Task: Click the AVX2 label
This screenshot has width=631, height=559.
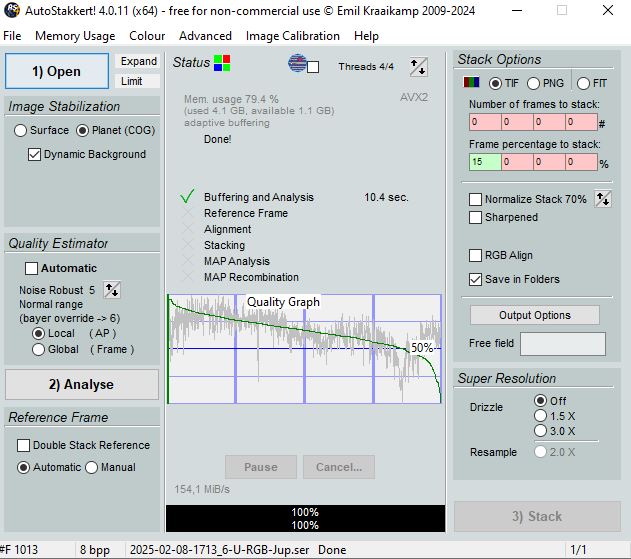Action: [414, 97]
